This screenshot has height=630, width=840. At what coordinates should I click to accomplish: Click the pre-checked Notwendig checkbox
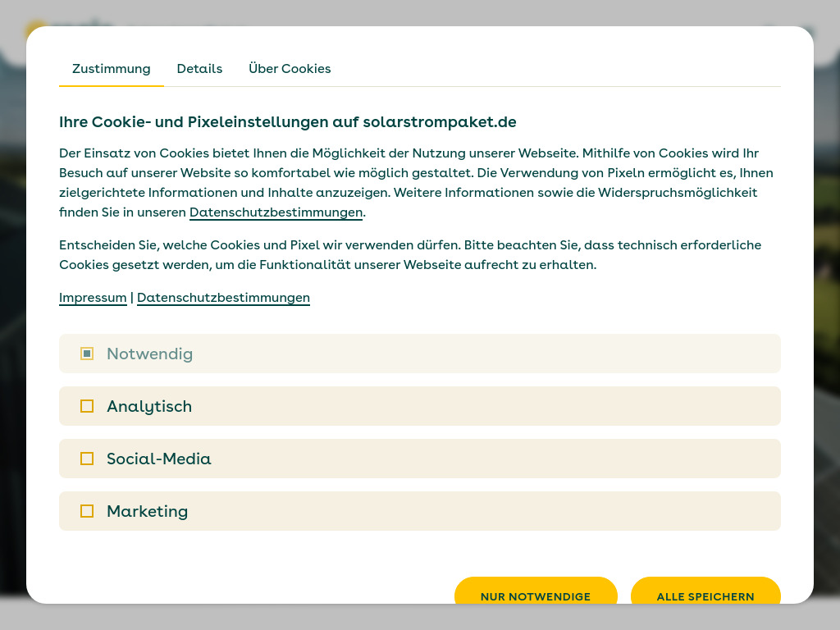(87, 354)
